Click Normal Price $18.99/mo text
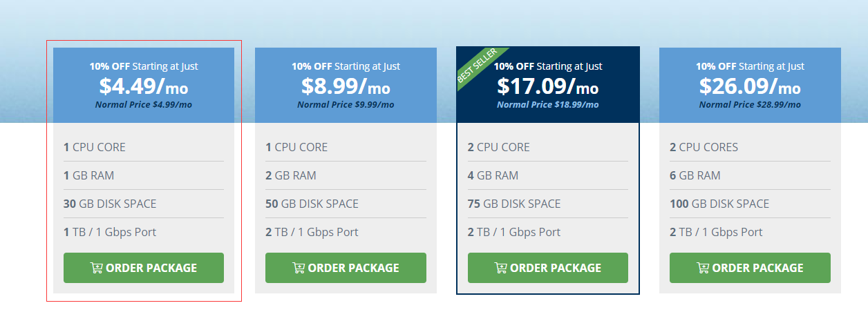 [548, 105]
